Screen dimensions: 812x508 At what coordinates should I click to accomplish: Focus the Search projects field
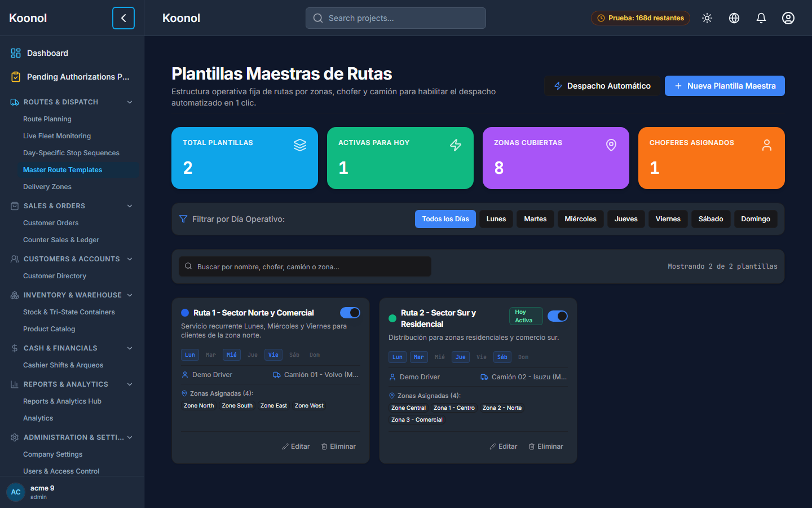pos(396,18)
